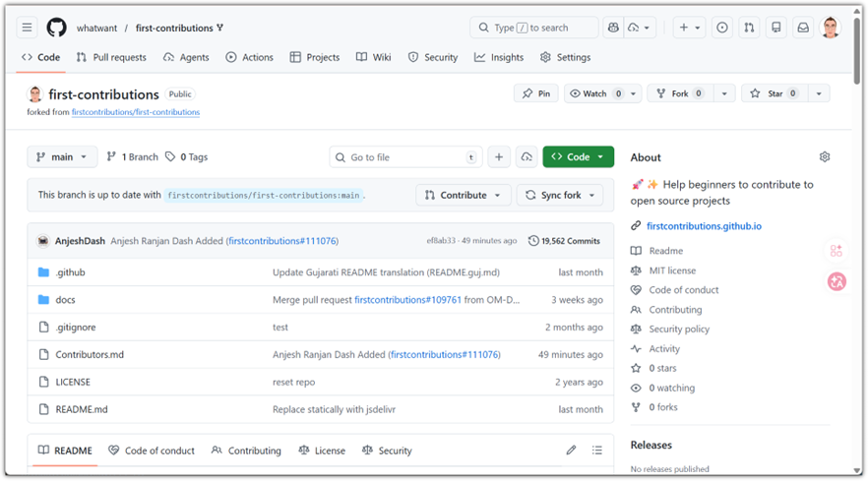
Task: Open the .gitignore file
Action: click(x=76, y=328)
